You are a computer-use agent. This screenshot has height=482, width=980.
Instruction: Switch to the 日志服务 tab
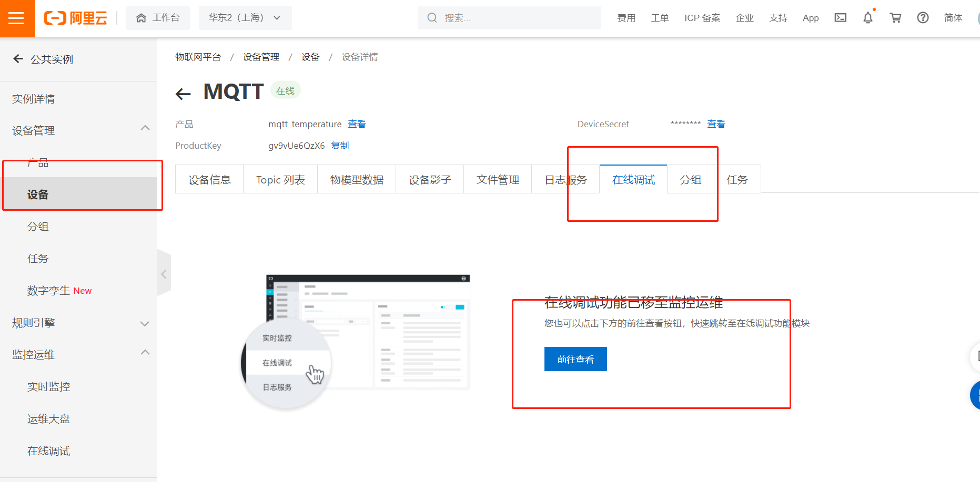point(565,180)
